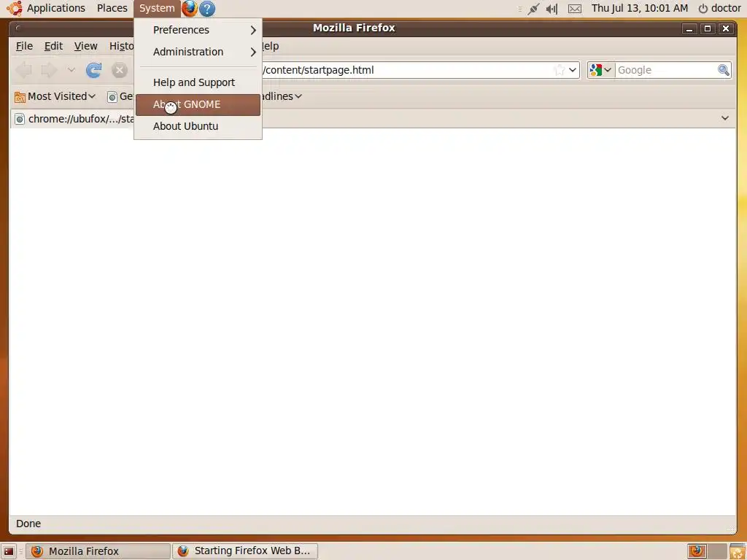The height and width of the screenshot is (560, 747).
Task: Click the Getting Started bookmark icon
Action: point(112,97)
